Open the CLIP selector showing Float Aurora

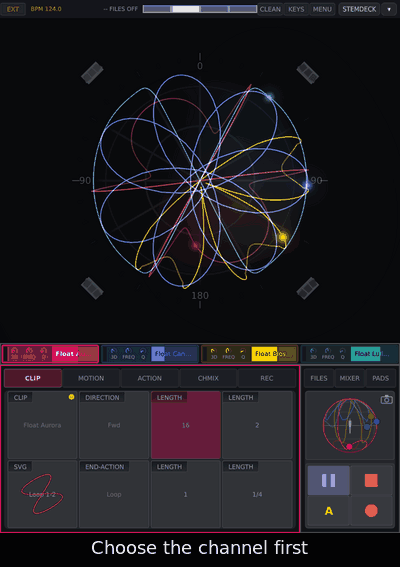click(x=42, y=425)
